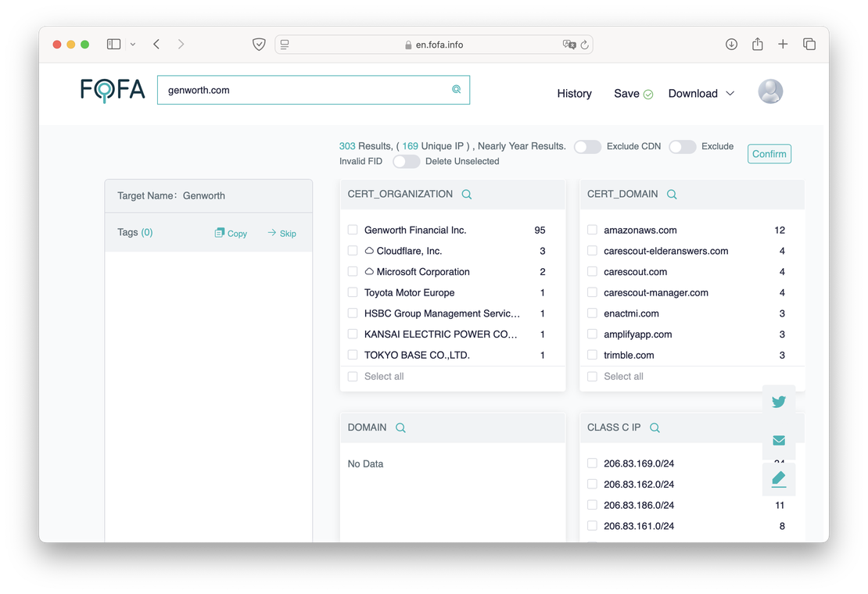This screenshot has height=594, width=868.
Task: Enable the Exclude CDN toggle
Action: 587,147
